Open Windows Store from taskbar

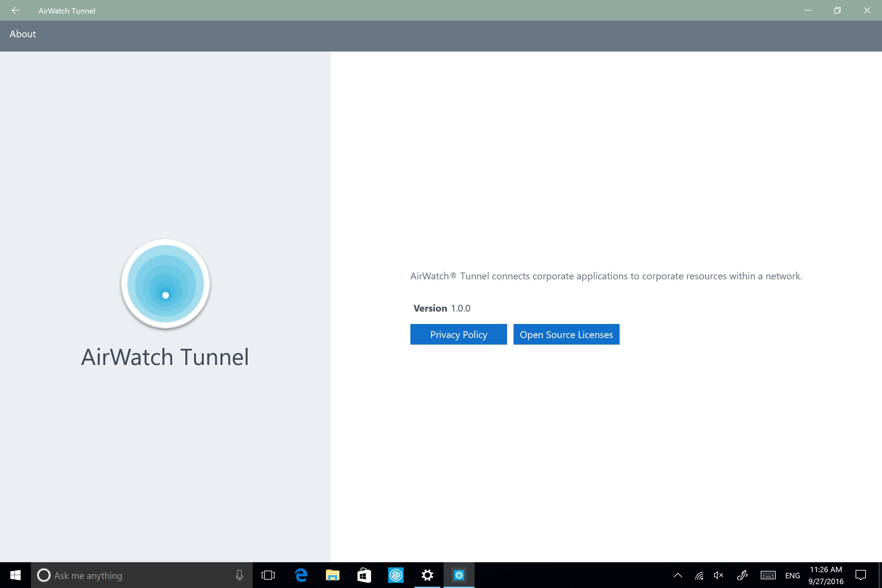[x=363, y=575]
